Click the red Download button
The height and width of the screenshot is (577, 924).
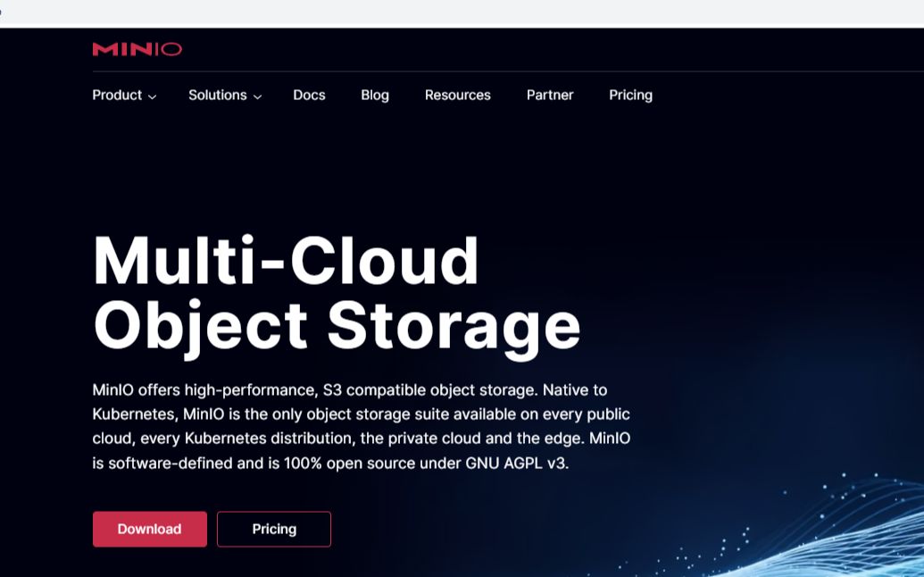[x=150, y=530]
